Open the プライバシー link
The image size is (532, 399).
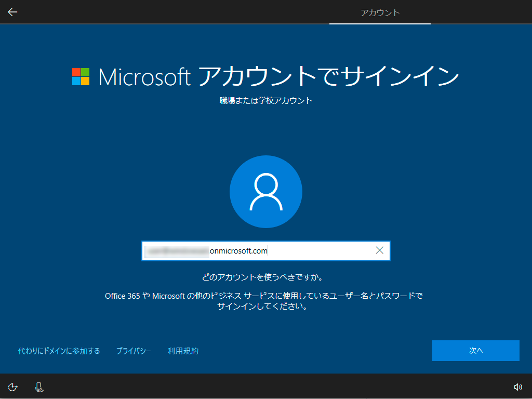click(x=134, y=351)
